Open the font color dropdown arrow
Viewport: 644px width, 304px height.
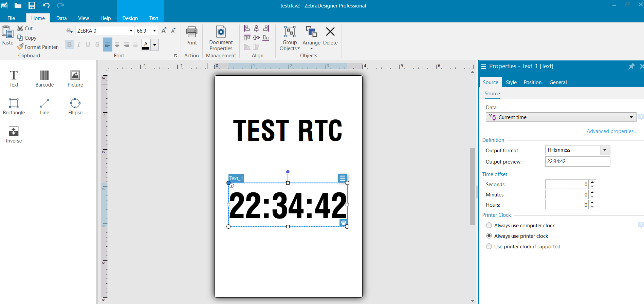(x=155, y=45)
